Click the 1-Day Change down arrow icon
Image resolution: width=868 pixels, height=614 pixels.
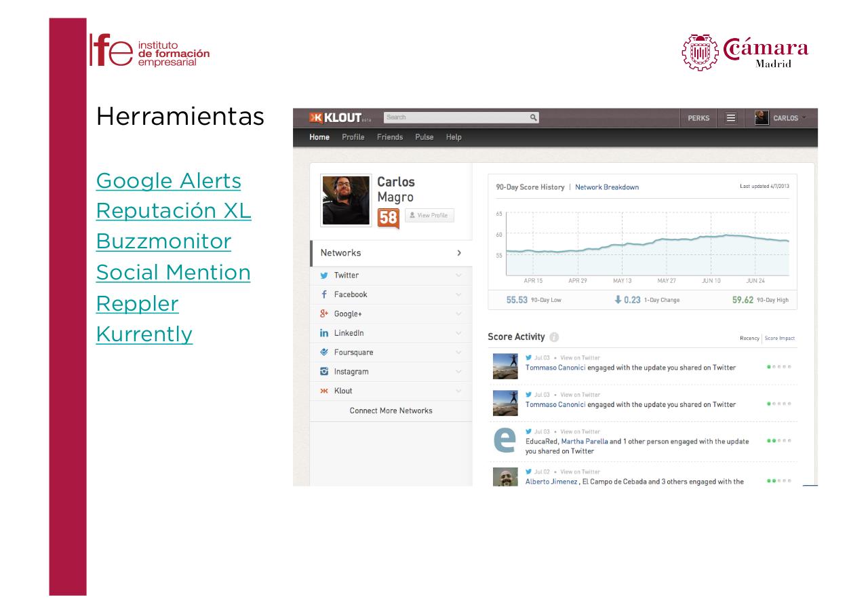[x=618, y=300]
